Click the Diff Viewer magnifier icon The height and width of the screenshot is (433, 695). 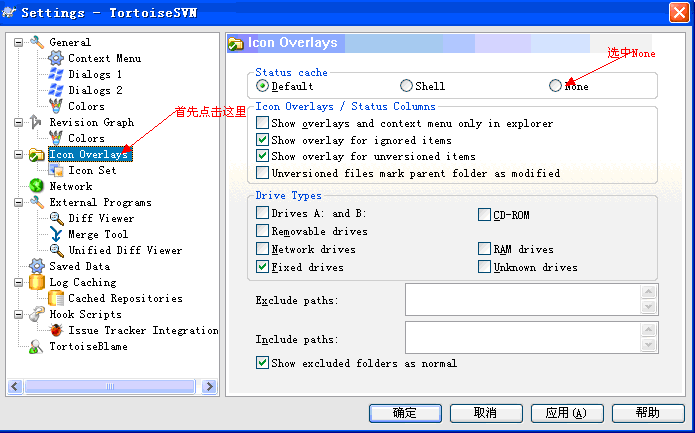click(x=56, y=218)
